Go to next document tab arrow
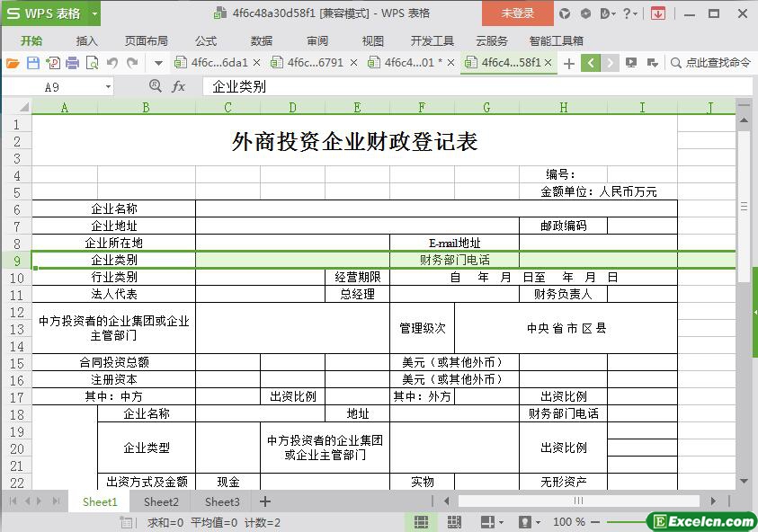The image size is (758, 532). click(x=610, y=63)
